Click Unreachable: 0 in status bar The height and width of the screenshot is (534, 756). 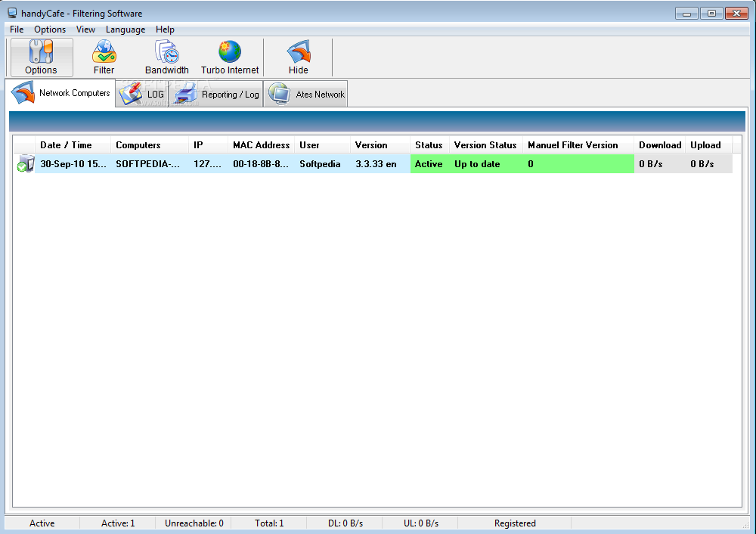click(x=194, y=523)
